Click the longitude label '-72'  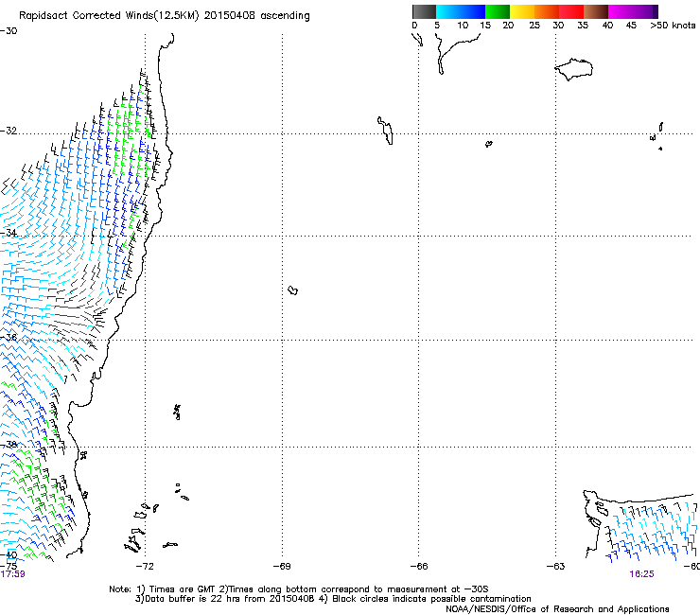point(145,567)
